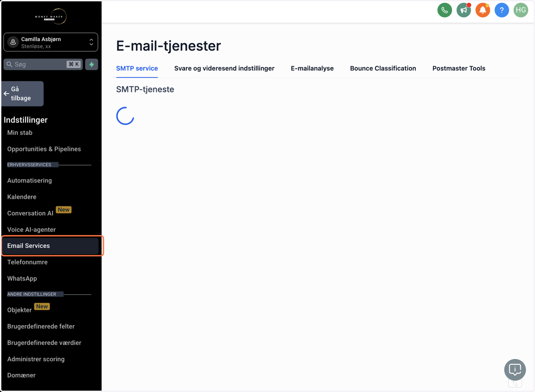Select Email Services in sidebar
Viewport: 535px width, 392px height.
pos(51,246)
